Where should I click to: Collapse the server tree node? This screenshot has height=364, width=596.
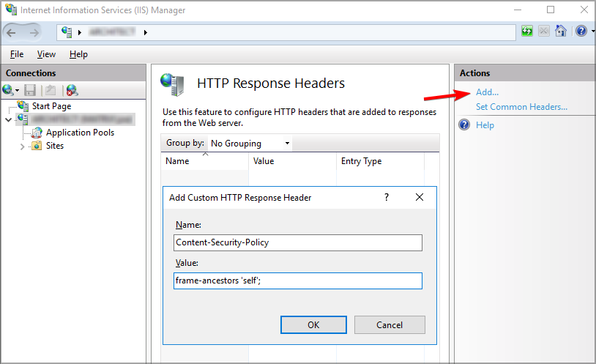(8, 120)
